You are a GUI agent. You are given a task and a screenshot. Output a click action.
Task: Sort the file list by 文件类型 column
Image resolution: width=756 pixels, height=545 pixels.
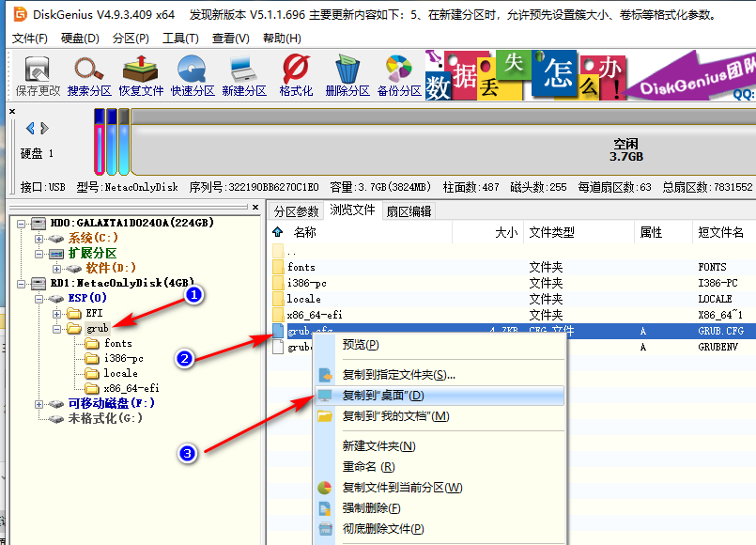(551, 232)
